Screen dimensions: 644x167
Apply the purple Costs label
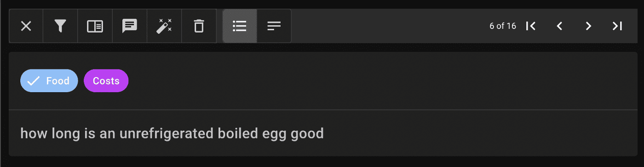point(106,81)
